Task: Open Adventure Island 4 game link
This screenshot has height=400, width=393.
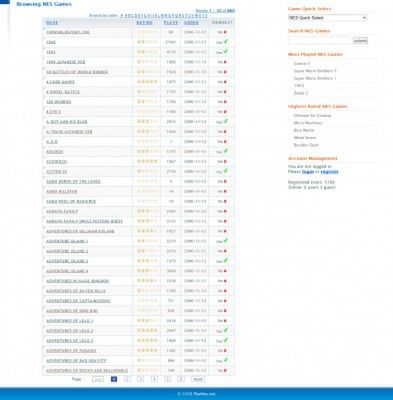Action: pyautogui.click(x=67, y=271)
